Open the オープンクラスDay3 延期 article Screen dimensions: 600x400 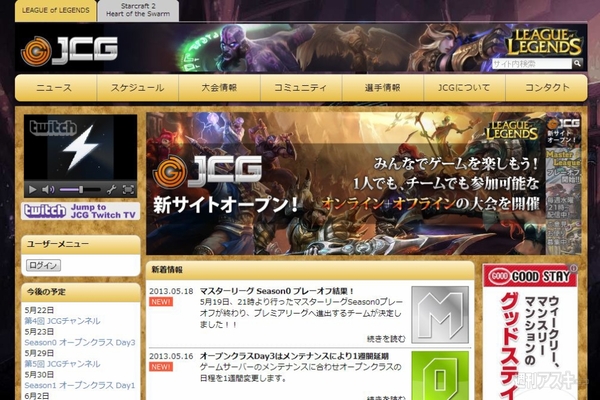(x=294, y=356)
